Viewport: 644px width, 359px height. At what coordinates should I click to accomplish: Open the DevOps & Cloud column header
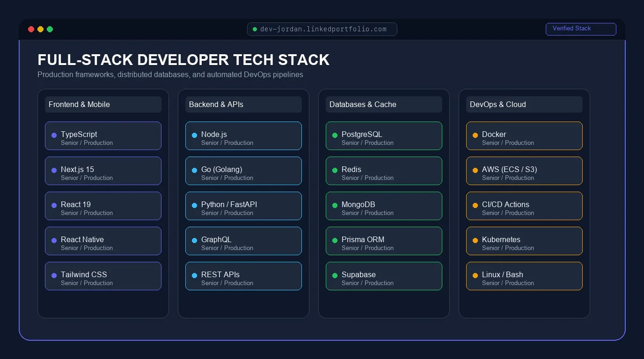tap(524, 104)
